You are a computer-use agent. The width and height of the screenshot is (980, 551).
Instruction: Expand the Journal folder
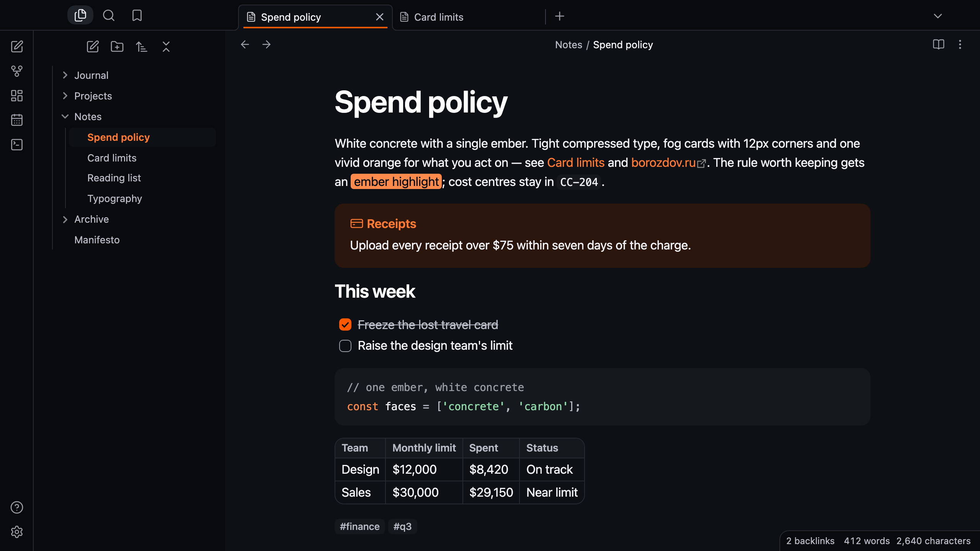tap(65, 75)
